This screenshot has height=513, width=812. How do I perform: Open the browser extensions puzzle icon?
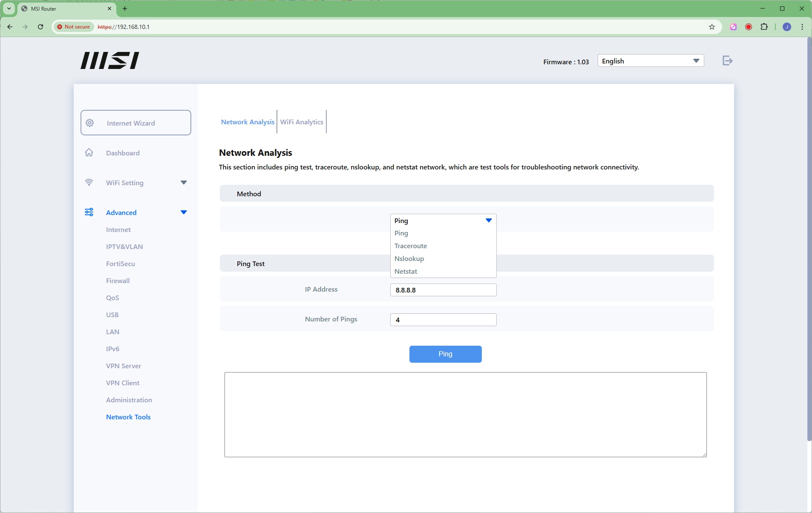tap(764, 27)
